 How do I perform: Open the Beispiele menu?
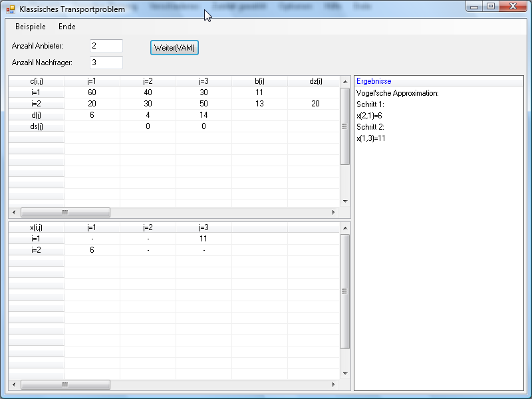pos(31,27)
